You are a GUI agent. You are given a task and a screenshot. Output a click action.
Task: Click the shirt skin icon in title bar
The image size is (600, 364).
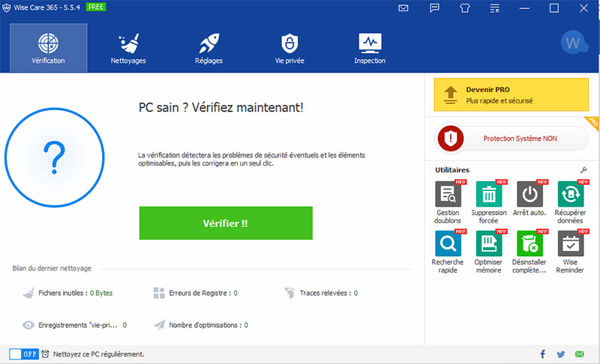click(x=465, y=8)
